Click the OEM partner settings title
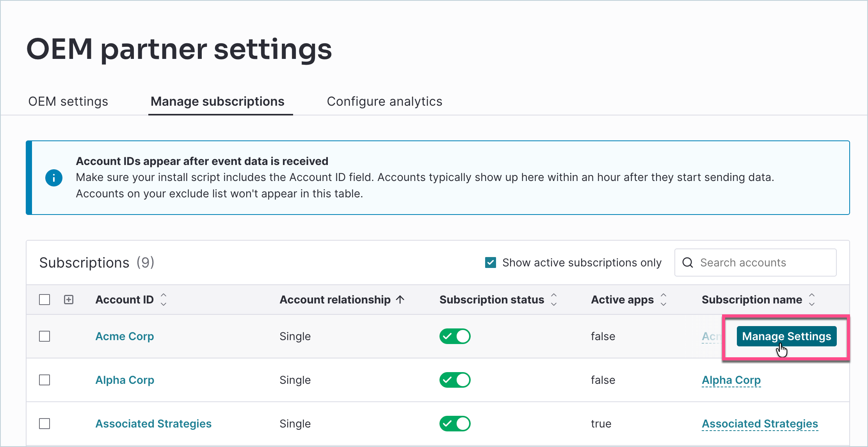The width and height of the screenshot is (868, 447). click(x=179, y=49)
